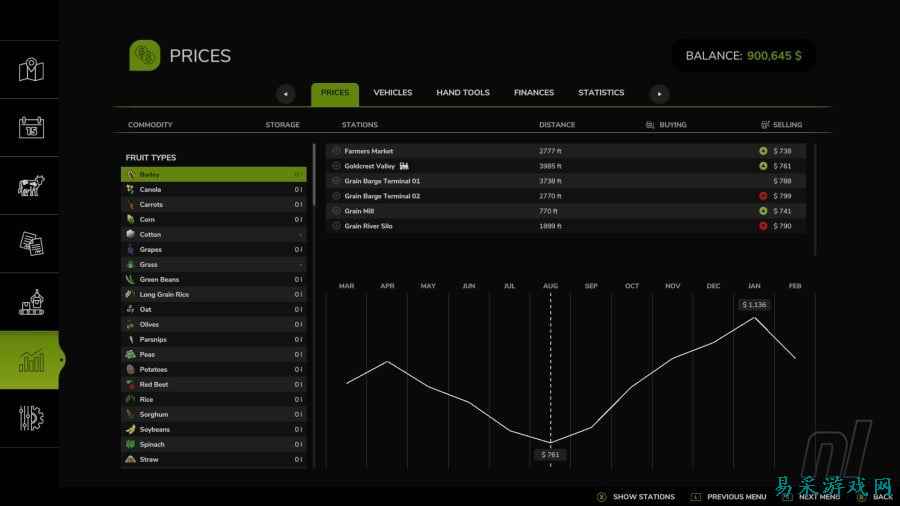Image resolution: width=900 pixels, height=506 pixels.
Task: Open the production chains factory icon
Action: tap(30, 301)
